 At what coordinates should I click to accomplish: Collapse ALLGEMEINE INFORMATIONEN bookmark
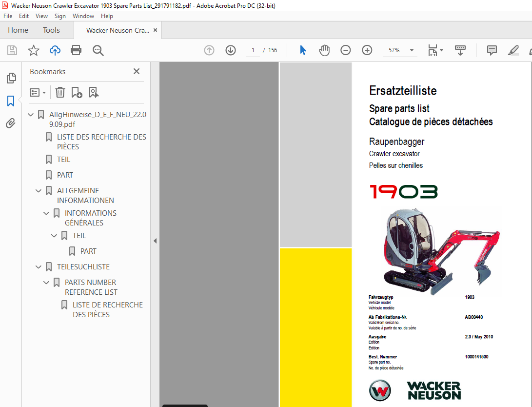(39, 191)
